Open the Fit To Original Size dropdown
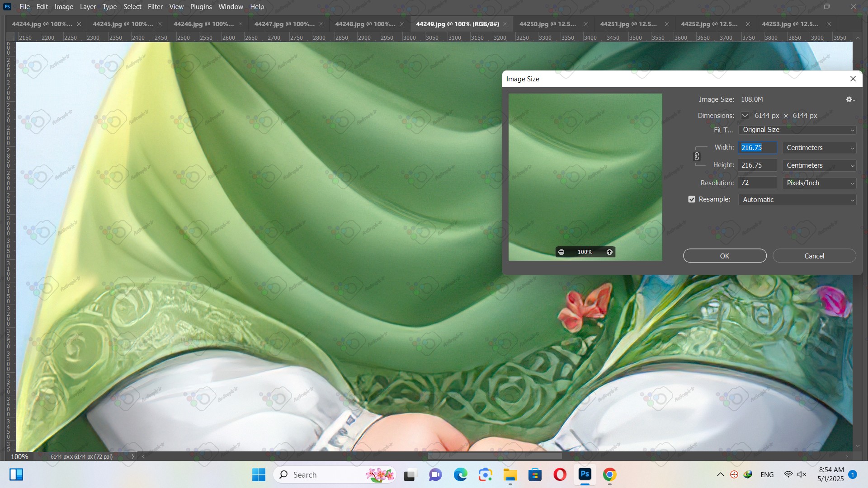The image size is (868, 488). [797, 130]
